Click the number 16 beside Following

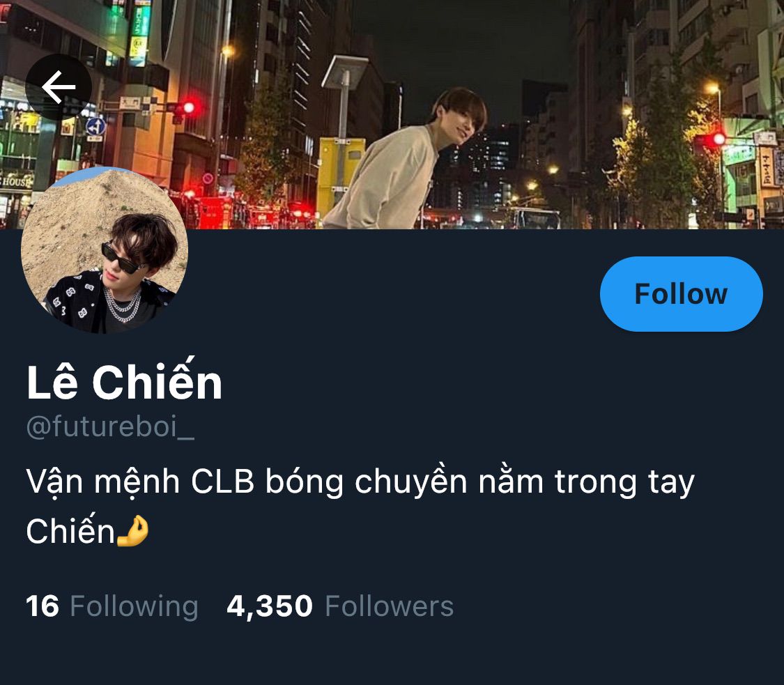point(43,606)
